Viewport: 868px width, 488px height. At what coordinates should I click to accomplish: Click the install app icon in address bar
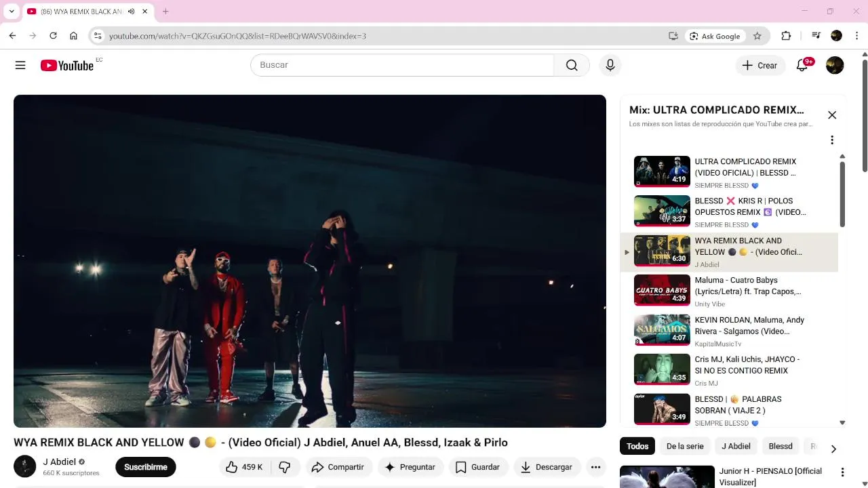point(673,36)
